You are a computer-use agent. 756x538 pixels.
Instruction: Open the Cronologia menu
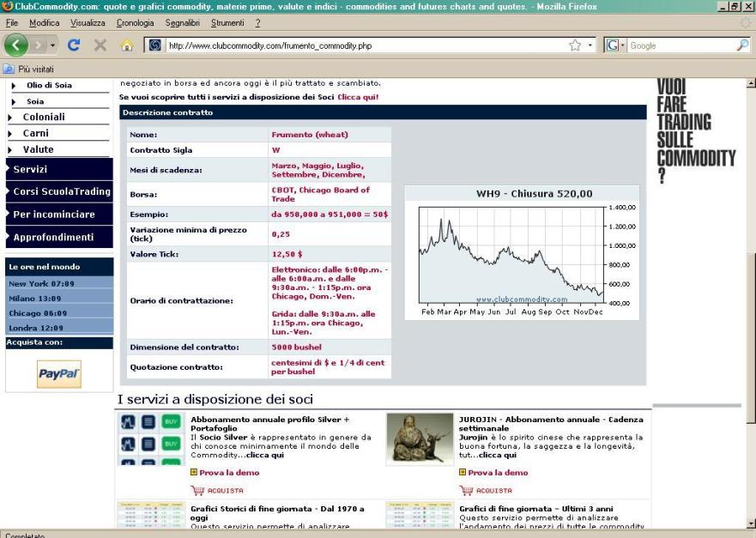coord(135,22)
